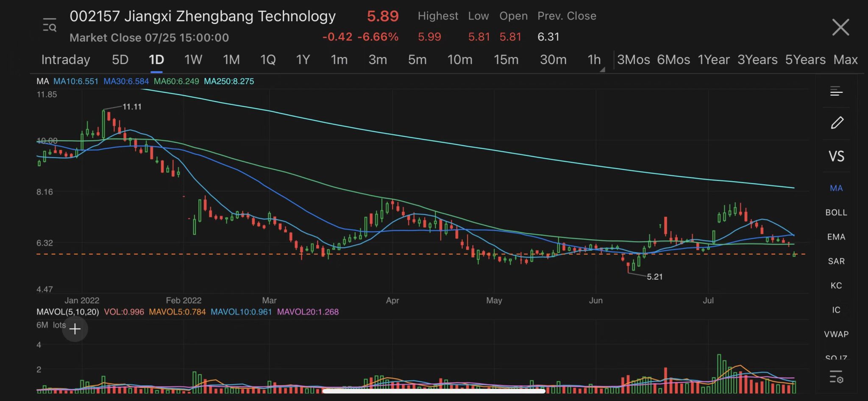The width and height of the screenshot is (868, 401).
Task: Toggle the EMA indicator
Action: pyautogui.click(x=836, y=237)
